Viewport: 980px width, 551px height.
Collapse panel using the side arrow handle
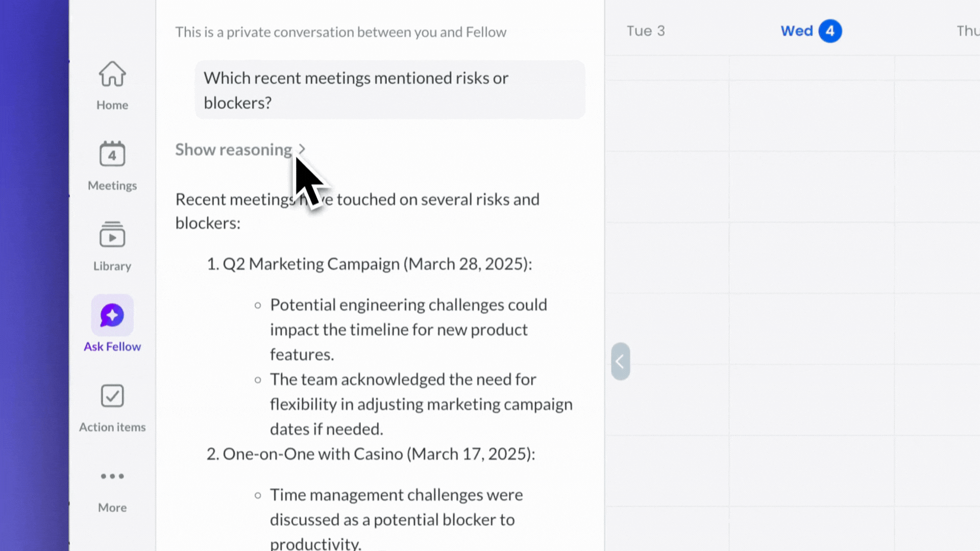point(620,361)
